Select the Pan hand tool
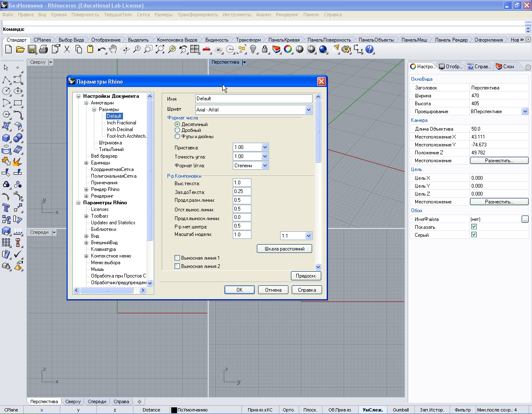The image size is (532, 414). (113, 50)
